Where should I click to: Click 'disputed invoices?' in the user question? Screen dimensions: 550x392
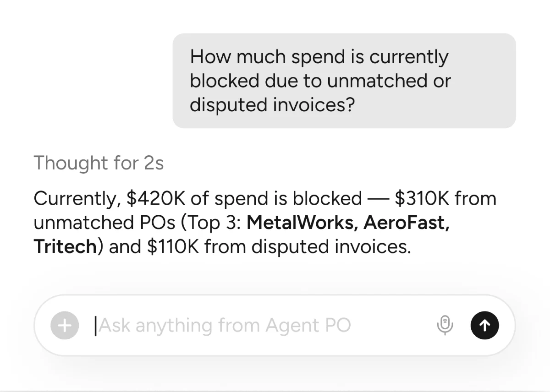point(272,105)
